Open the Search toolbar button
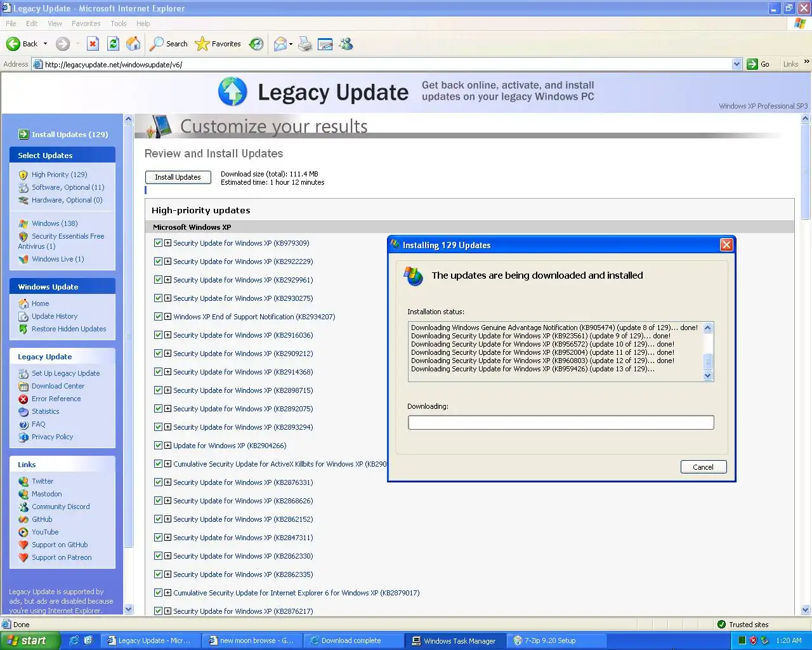The height and width of the screenshot is (650, 812). pyautogui.click(x=169, y=44)
